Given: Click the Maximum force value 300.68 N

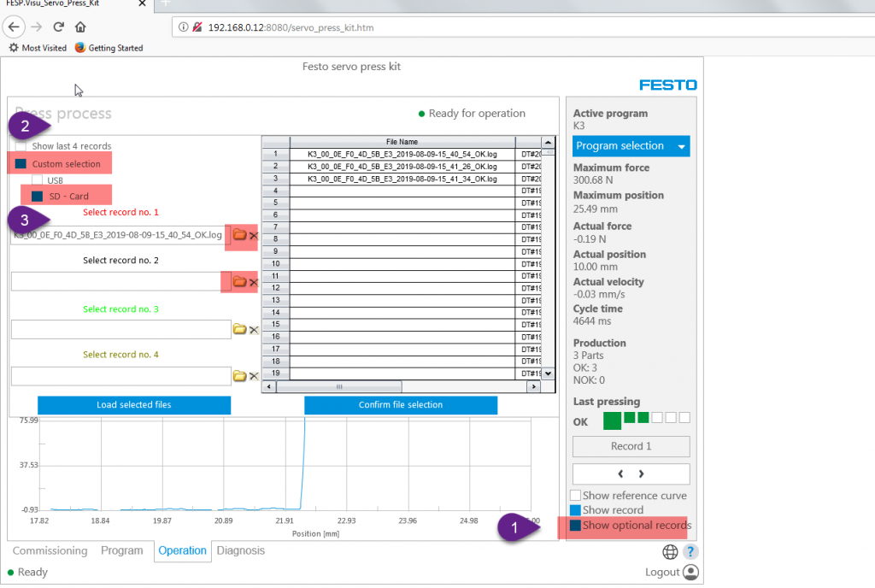Looking at the screenshot, I should [593, 180].
